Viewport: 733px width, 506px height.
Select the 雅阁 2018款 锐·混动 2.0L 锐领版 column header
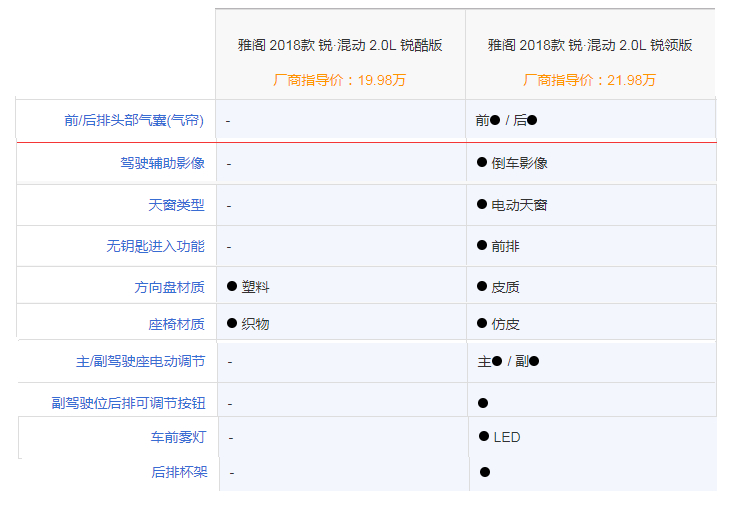[590, 45]
